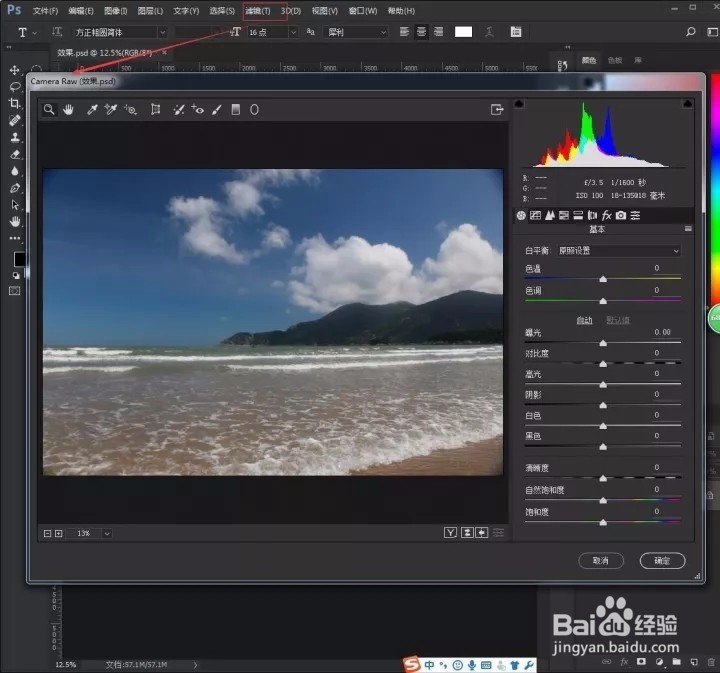Click the 色温 slider handle

603,279
